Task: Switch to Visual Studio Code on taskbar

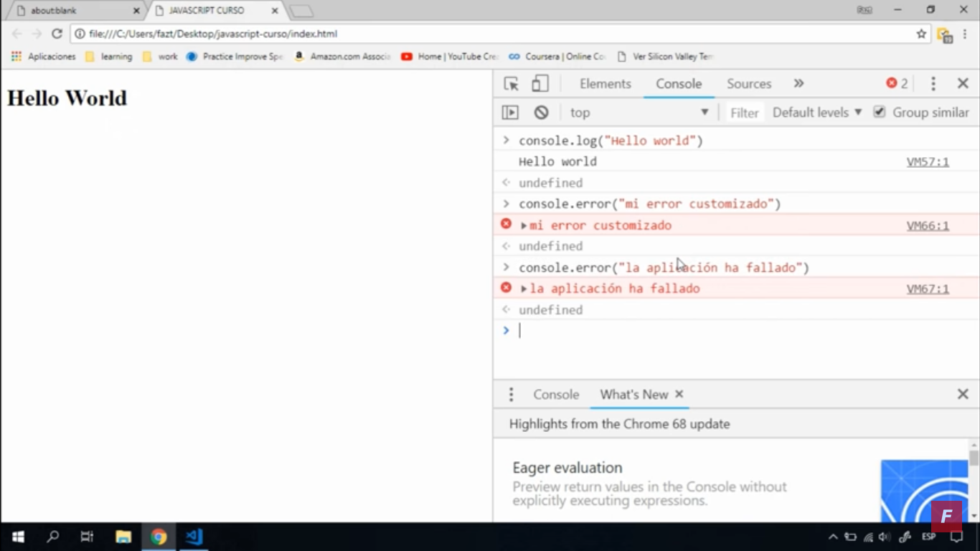Action: click(x=194, y=537)
